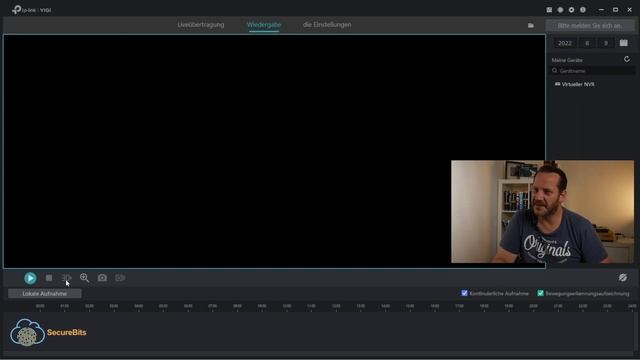This screenshot has width=640, height=360.
Task: Open the die Einstellungen tab
Action: (x=327, y=25)
